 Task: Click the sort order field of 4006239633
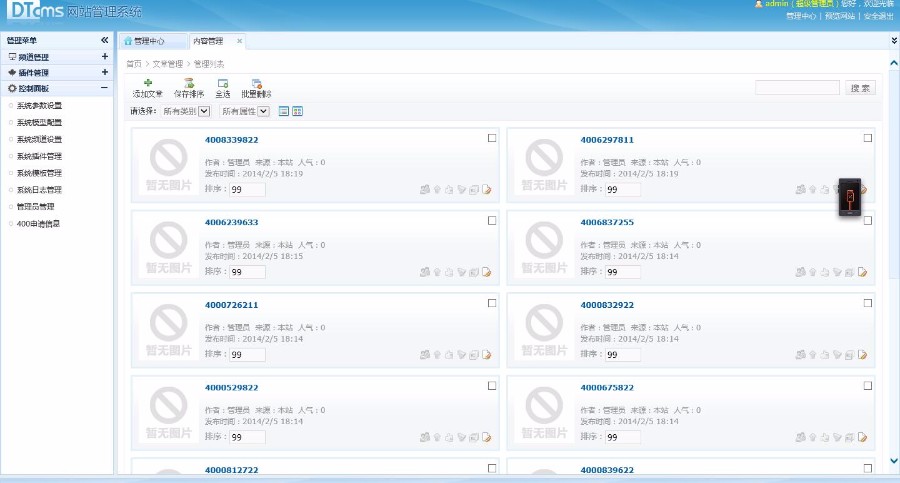247,272
